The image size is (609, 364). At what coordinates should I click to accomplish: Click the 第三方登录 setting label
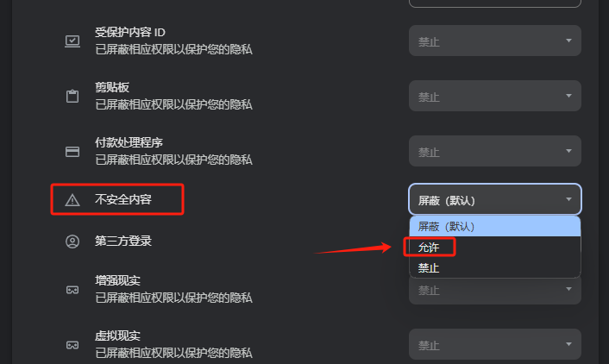(x=123, y=241)
